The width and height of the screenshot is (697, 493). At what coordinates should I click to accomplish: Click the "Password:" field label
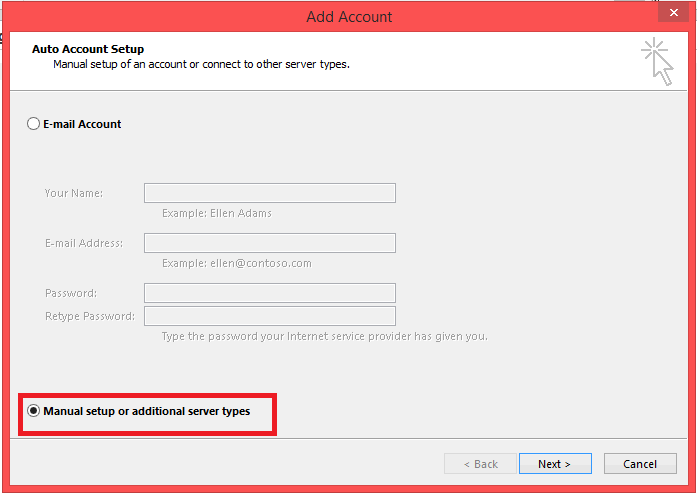[x=71, y=293]
